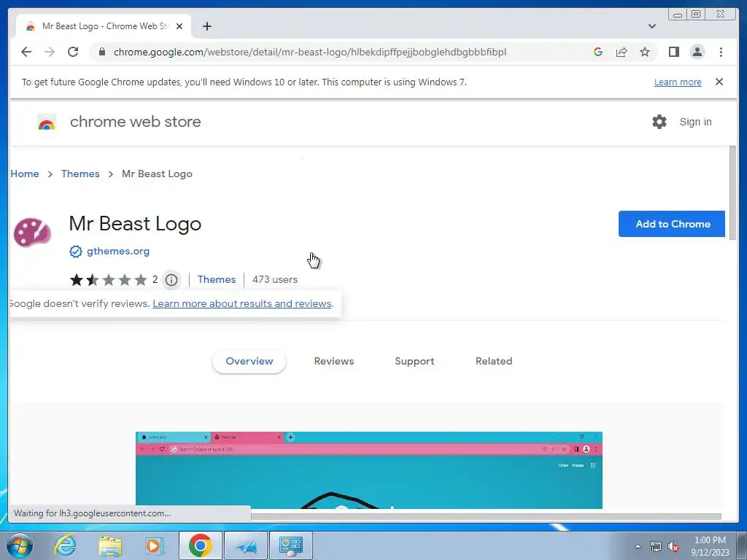The height and width of the screenshot is (560, 747).
Task: Open a new tab with the plus button
Action: pos(206,26)
